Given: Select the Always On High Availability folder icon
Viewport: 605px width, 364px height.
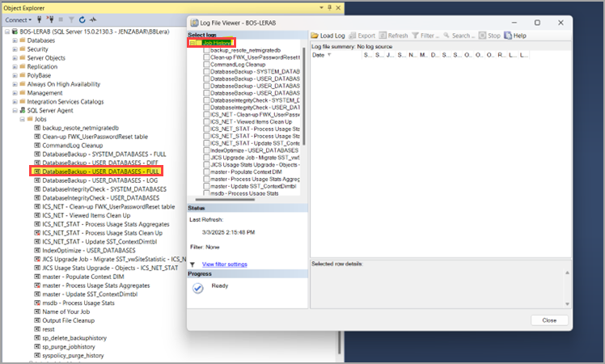Looking at the screenshot, I should pos(23,84).
